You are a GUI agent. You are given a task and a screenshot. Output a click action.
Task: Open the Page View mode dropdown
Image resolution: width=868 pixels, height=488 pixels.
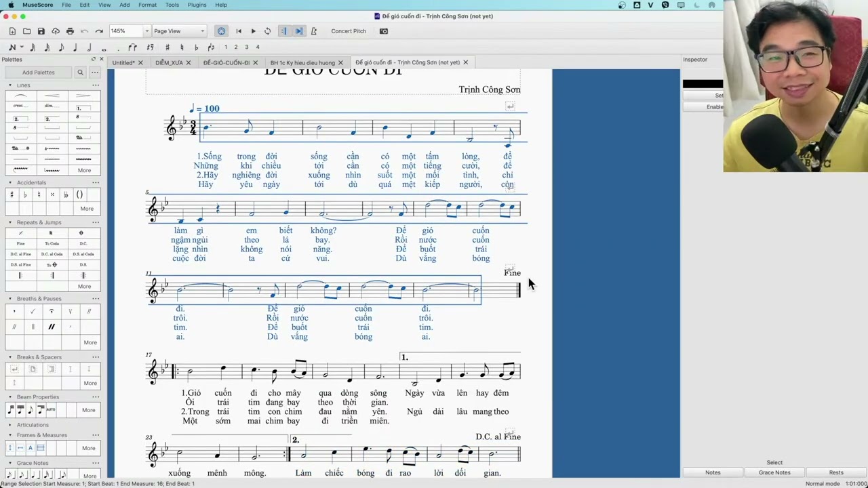pyautogui.click(x=178, y=31)
